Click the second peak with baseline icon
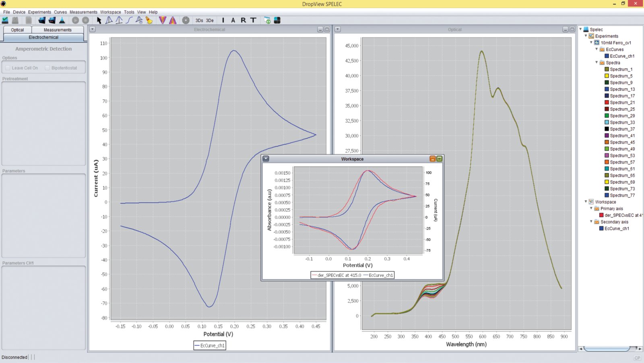Screen dimensions: 644x363 [x=119, y=20]
